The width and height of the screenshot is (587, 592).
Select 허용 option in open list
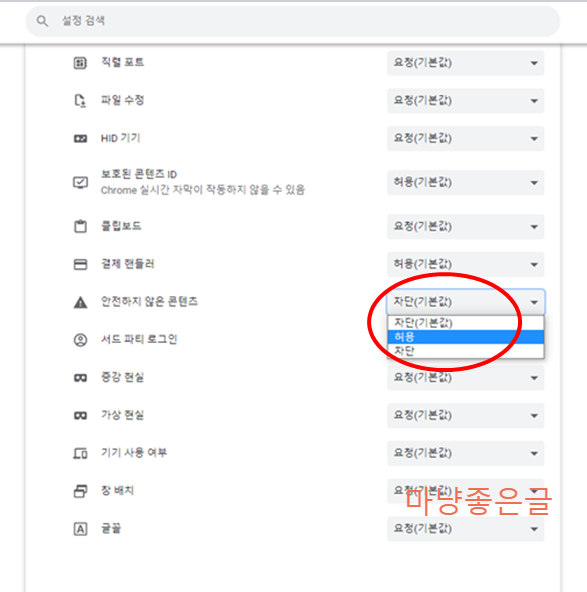465,337
